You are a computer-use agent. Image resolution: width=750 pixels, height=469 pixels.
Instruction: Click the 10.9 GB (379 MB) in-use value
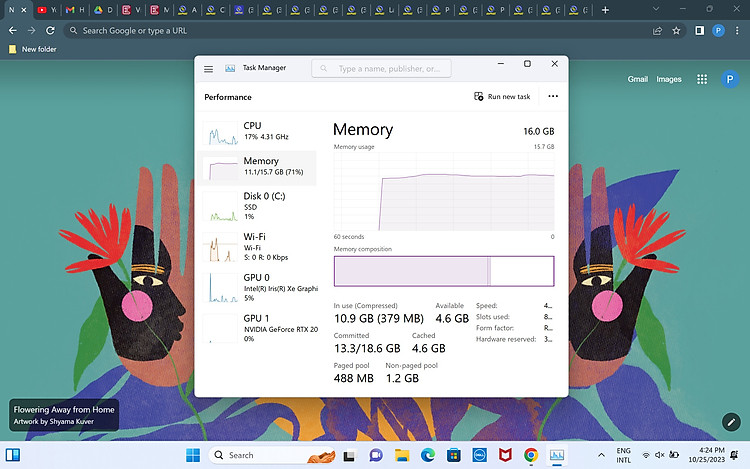[379, 318]
